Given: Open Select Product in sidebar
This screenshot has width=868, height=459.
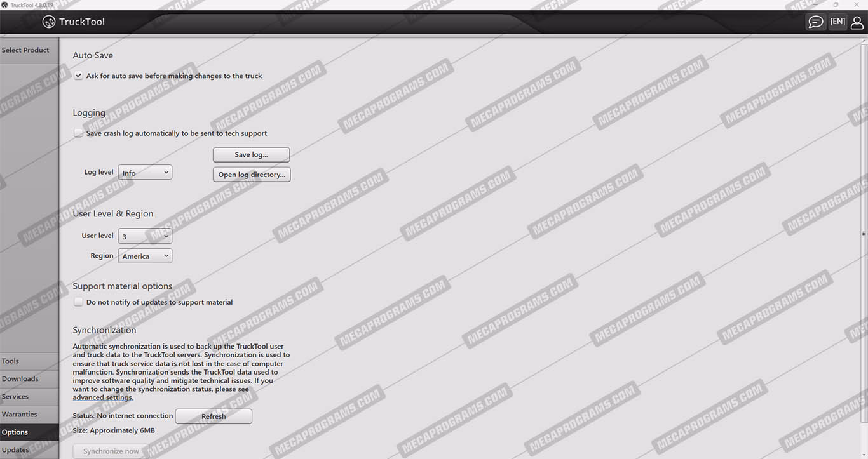Looking at the screenshot, I should point(29,50).
